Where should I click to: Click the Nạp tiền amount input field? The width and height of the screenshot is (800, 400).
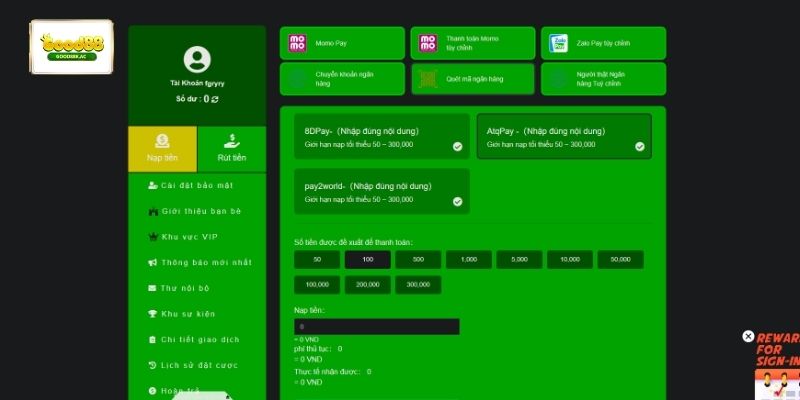(x=377, y=327)
